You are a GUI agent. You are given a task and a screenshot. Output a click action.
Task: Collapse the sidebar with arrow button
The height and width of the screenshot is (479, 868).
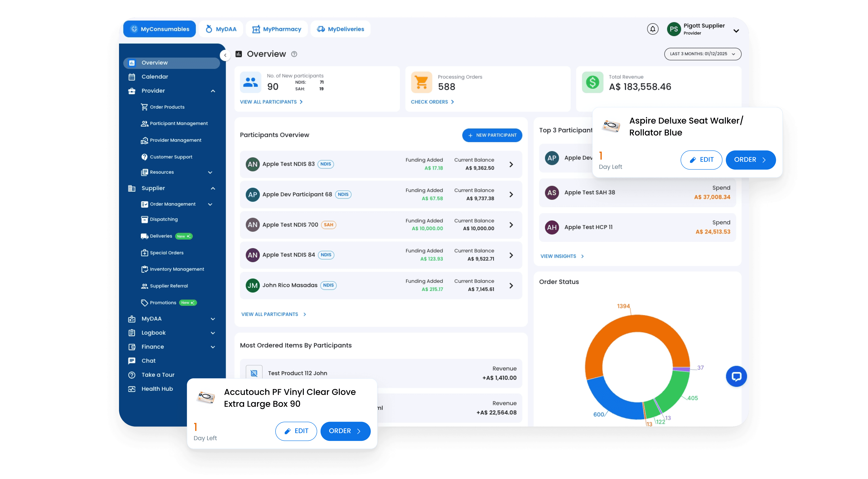click(225, 55)
